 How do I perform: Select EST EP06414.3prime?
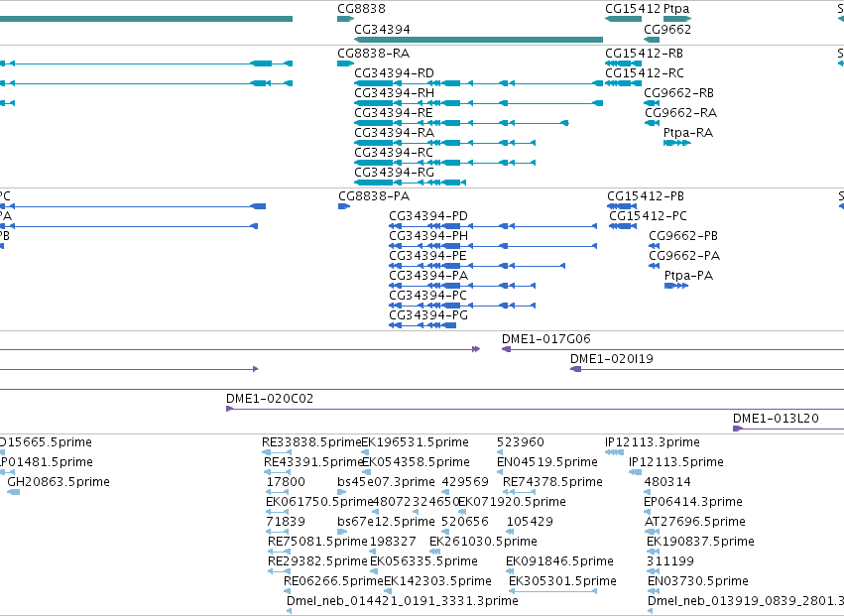tap(692, 502)
